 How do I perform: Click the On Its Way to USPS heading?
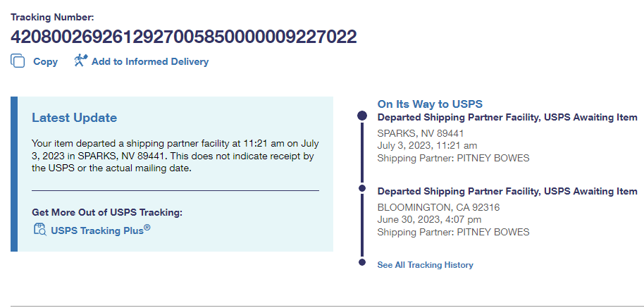(x=430, y=104)
